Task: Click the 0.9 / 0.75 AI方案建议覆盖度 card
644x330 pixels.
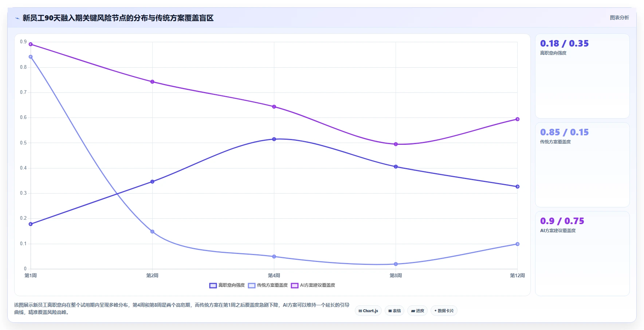Action: (582, 254)
